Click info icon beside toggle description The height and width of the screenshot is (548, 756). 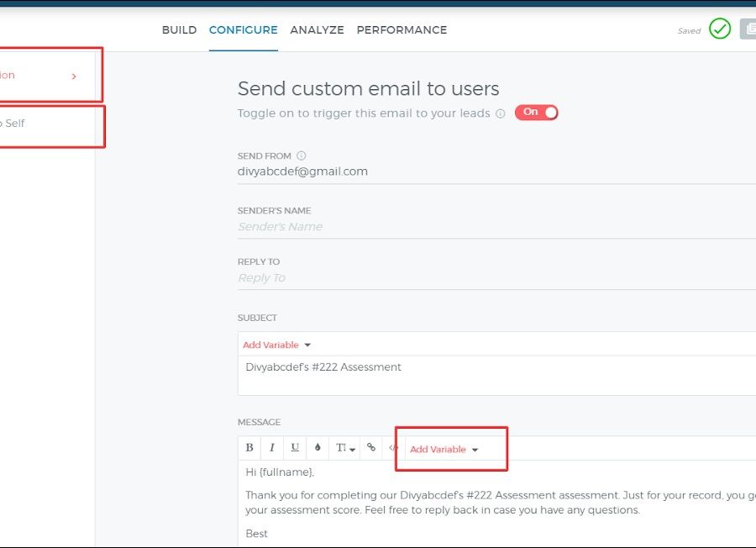[x=501, y=113]
